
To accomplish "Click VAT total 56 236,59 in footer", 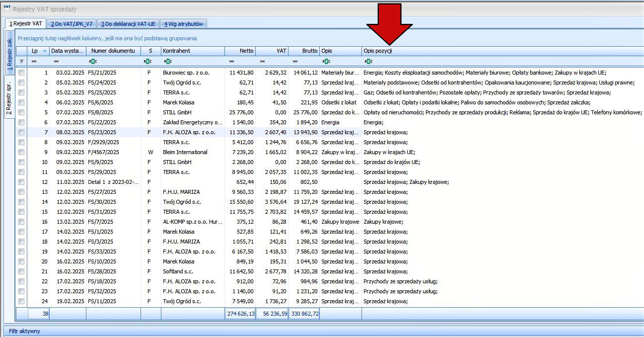I will pos(272,314).
